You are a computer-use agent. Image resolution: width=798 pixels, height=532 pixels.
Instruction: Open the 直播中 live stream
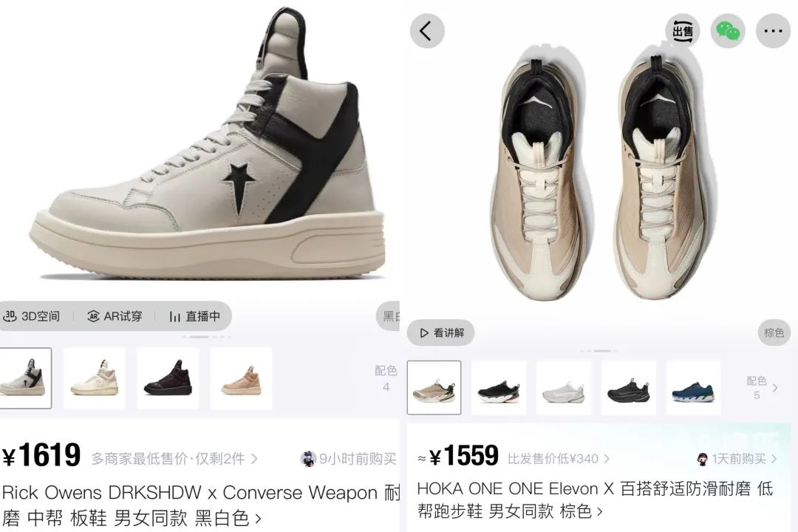(x=195, y=316)
